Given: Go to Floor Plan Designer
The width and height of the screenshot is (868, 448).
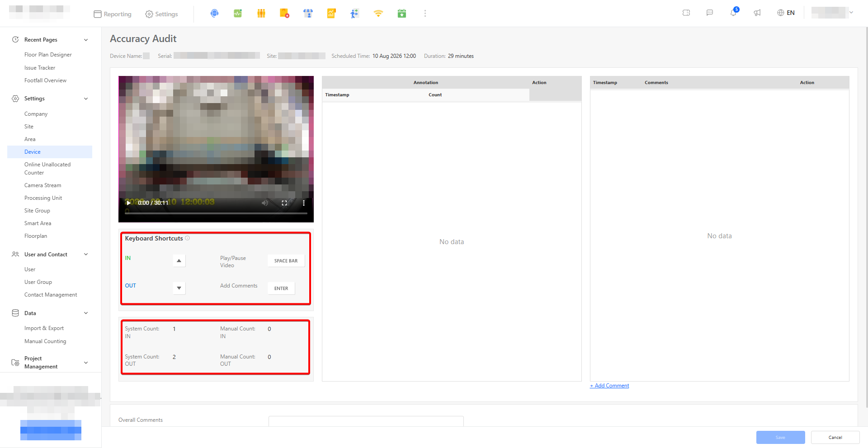Looking at the screenshot, I should [48, 55].
